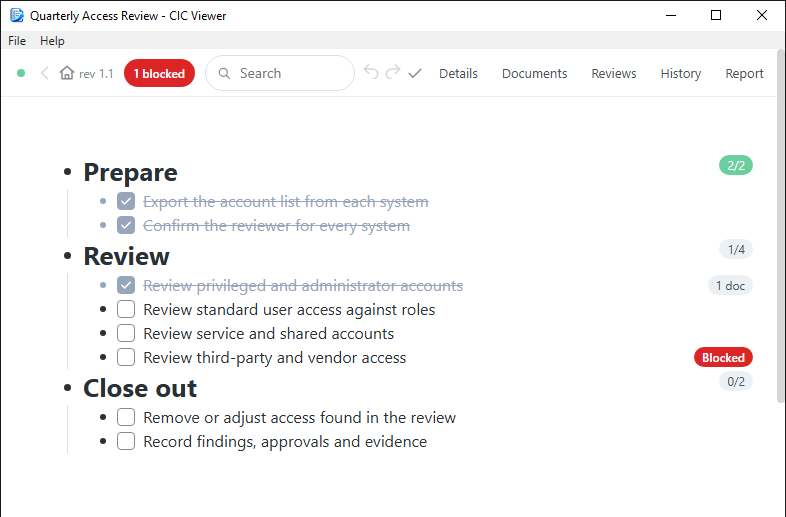This screenshot has width=786, height=517.
Task: Switch to the Documents tab
Action: click(534, 73)
